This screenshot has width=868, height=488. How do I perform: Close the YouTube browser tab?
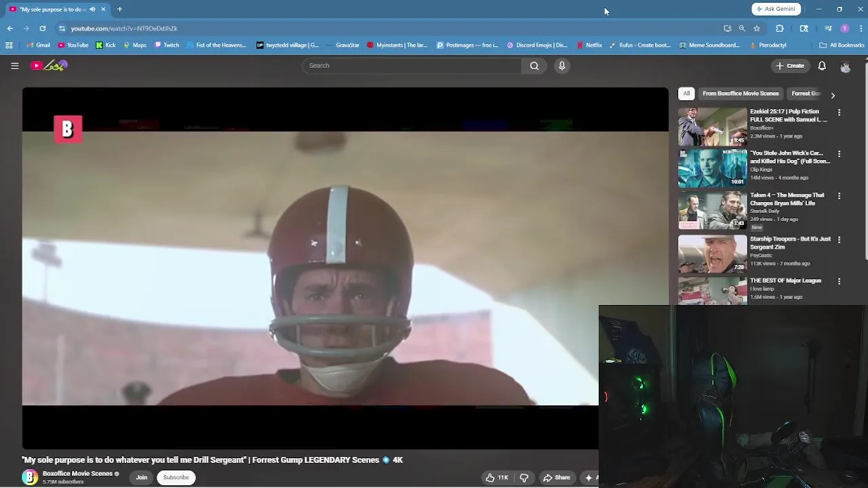tap(103, 9)
